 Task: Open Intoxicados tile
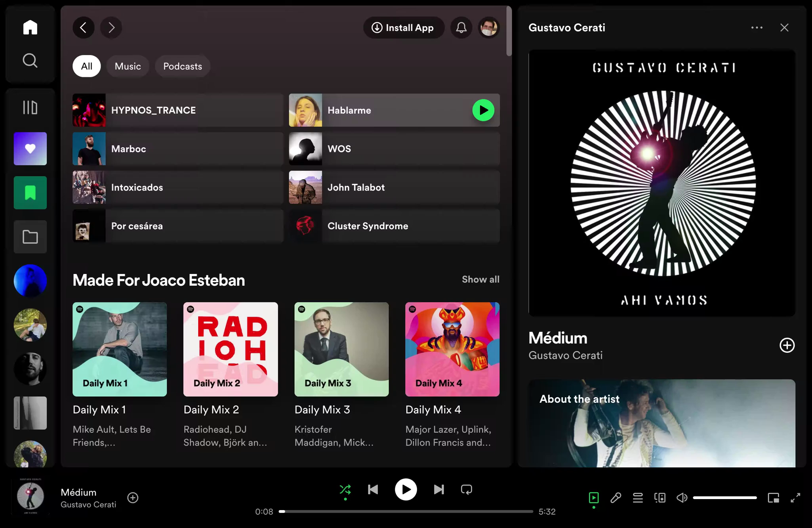[178, 187]
